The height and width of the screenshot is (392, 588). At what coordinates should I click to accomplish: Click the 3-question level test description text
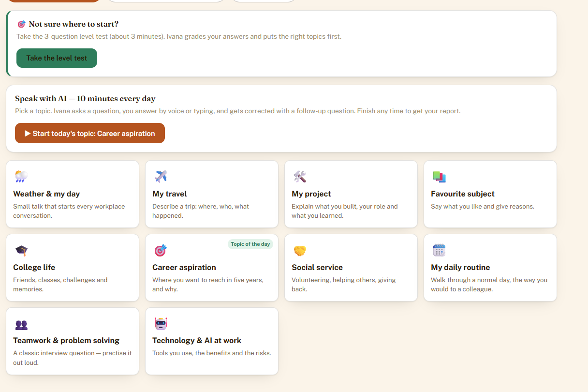coord(179,36)
